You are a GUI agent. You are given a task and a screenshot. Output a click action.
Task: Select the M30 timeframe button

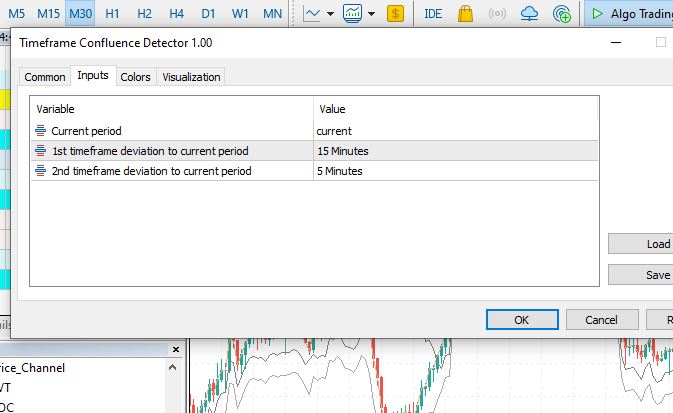tap(80, 14)
